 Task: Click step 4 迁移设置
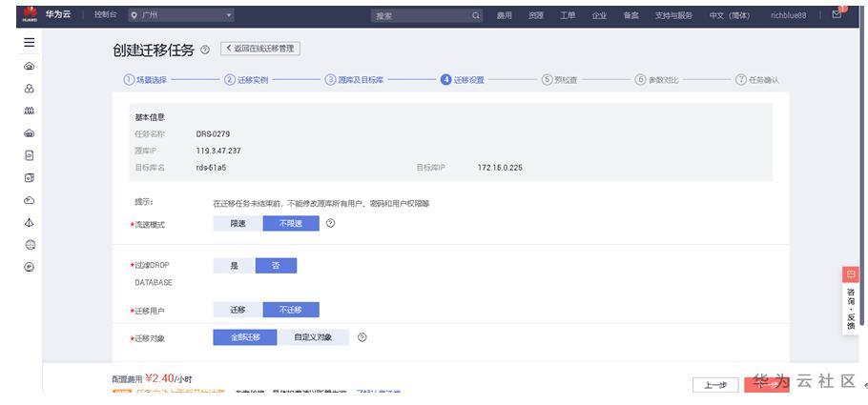point(463,80)
